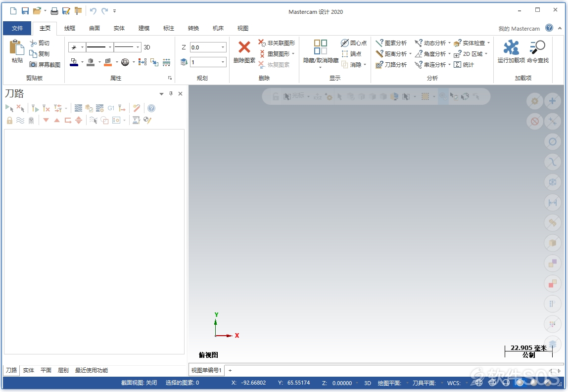Open the level number dropdown

coord(223,62)
